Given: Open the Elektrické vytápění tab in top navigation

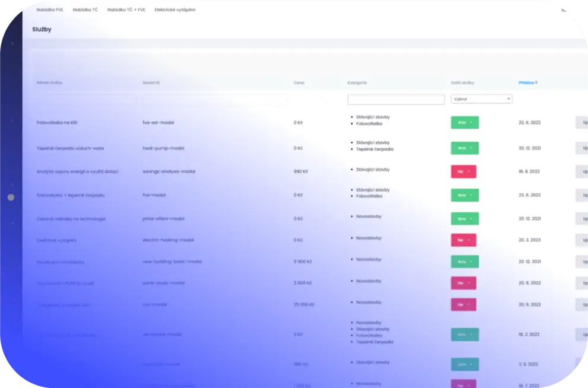Looking at the screenshot, I should click(x=174, y=9).
